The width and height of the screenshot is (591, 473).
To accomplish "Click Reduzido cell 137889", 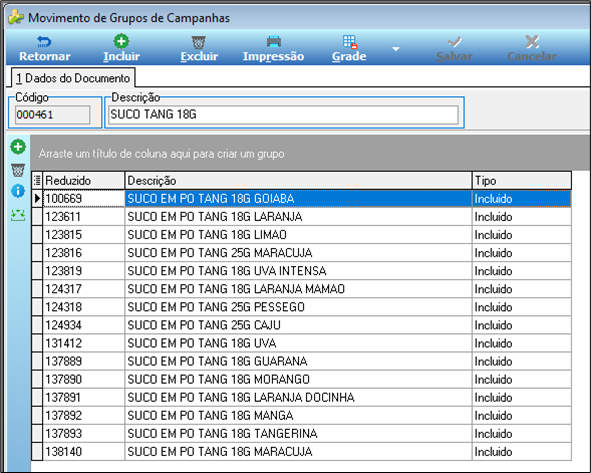I will 84,361.
